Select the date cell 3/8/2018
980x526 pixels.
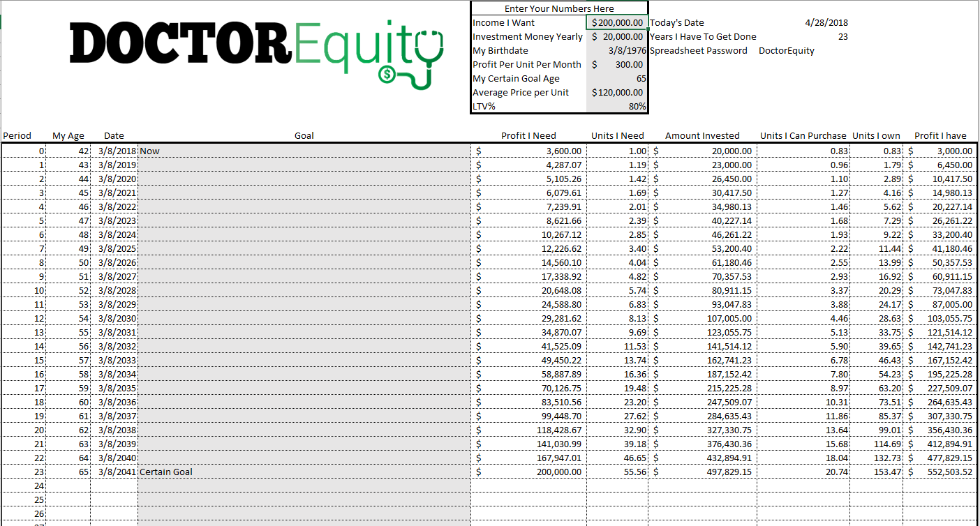click(x=114, y=151)
